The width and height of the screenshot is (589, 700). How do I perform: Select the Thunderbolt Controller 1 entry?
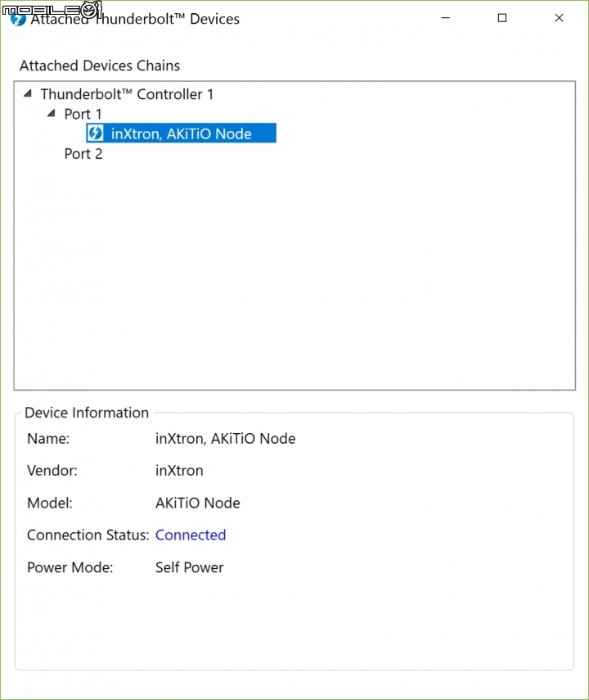[127, 94]
